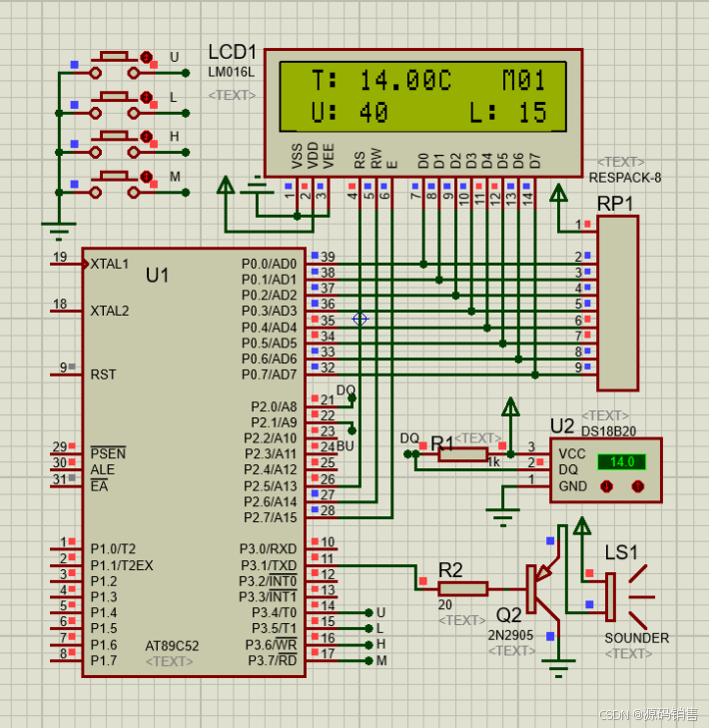Select ground symbol under Q2 transistor
This screenshot has width=710, height=728.
[558, 668]
